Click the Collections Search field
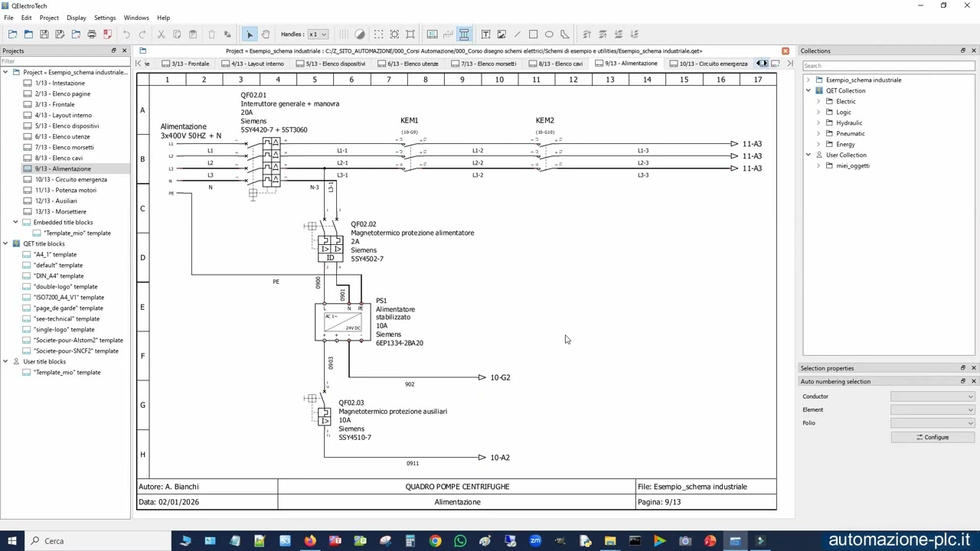980x551 pixels. tap(888, 66)
